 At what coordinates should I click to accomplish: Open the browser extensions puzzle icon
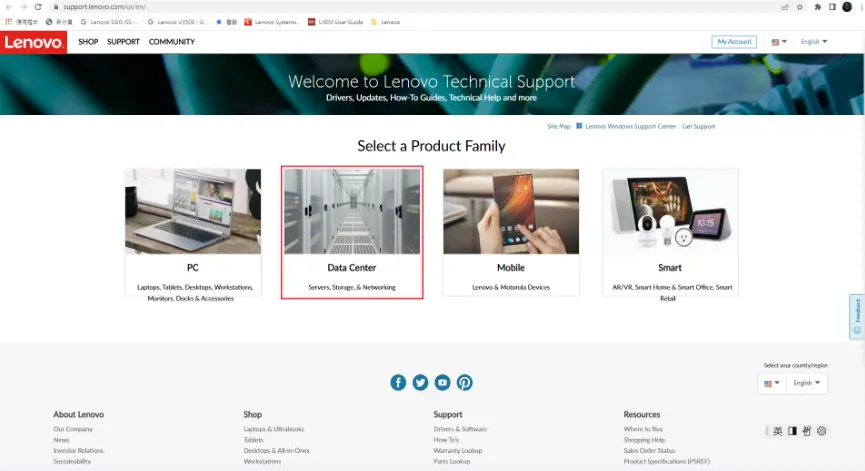[818, 7]
